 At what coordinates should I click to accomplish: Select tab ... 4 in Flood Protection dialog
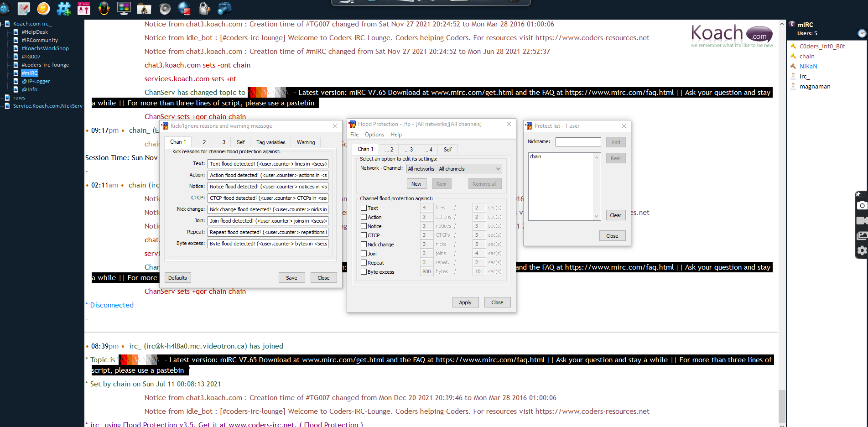428,149
